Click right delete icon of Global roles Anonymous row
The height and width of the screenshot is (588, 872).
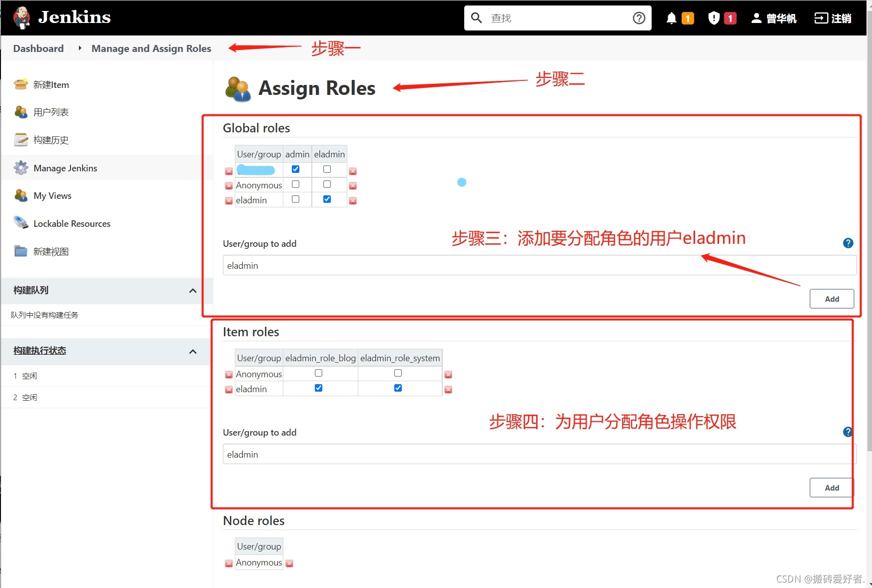click(353, 186)
